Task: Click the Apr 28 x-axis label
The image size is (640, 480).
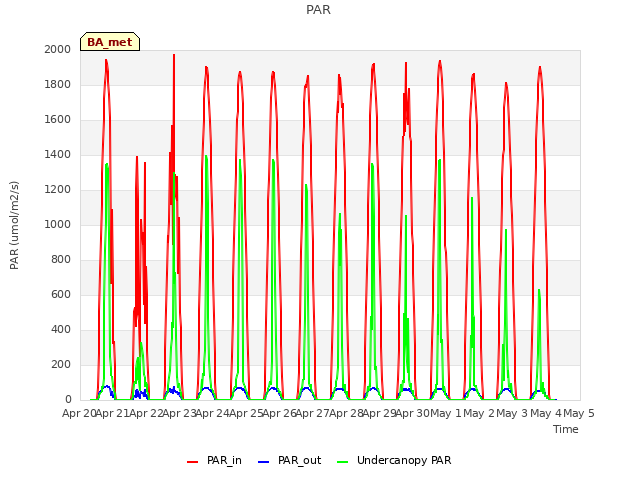Action: (346, 413)
